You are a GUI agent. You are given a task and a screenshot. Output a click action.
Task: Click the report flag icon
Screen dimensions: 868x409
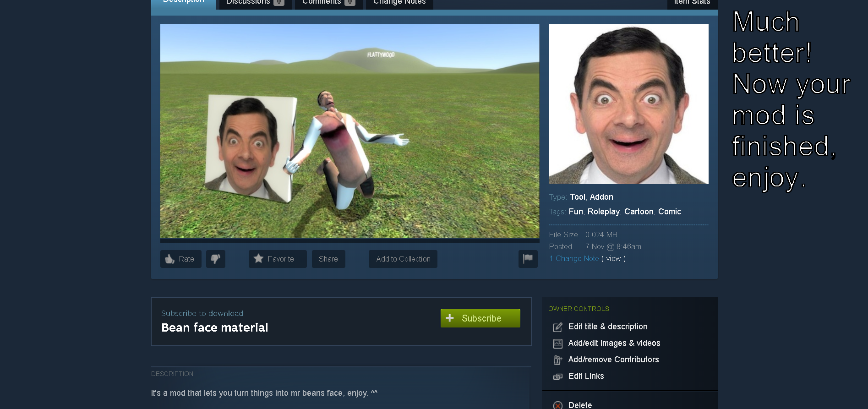click(x=528, y=259)
